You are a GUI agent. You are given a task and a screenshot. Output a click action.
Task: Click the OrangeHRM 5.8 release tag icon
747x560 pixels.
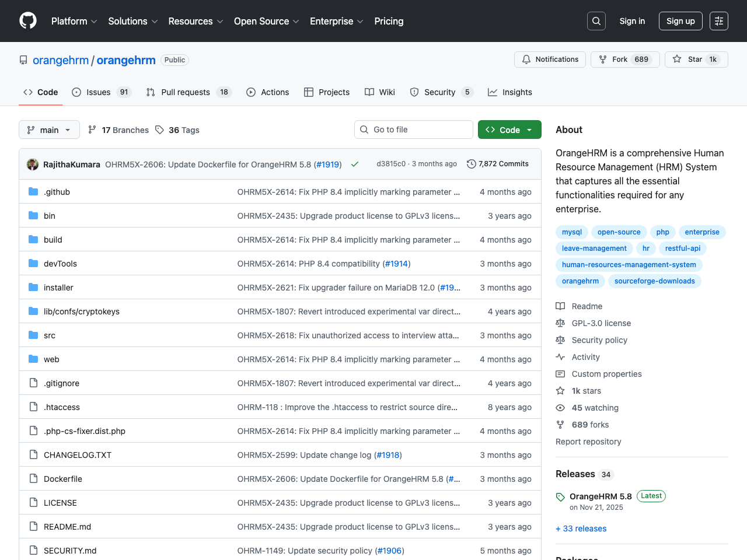pos(560,496)
